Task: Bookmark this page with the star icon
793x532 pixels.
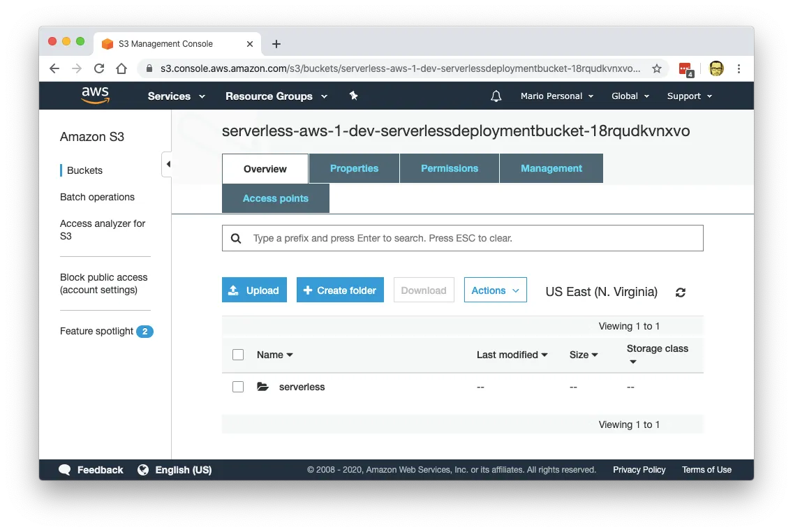Action: click(656, 69)
